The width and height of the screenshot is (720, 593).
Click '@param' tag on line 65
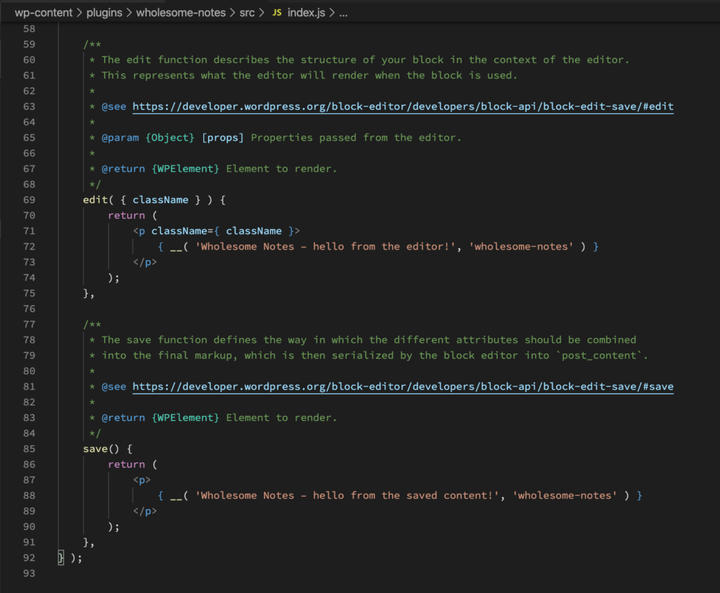[x=120, y=138]
